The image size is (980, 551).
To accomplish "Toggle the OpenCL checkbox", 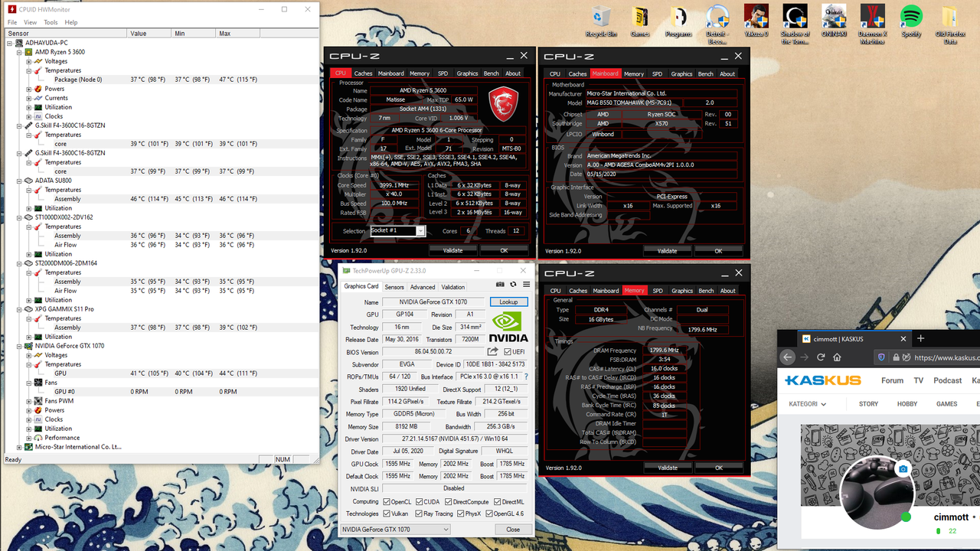I will pyautogui.click(x=387, y=502).
